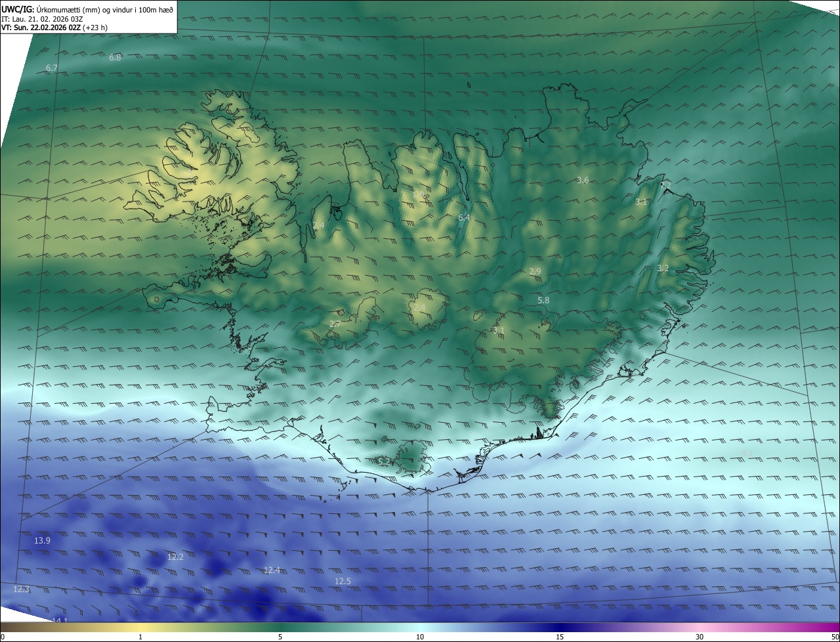840x642 pixels.
Task: Click the 6.8 precipitation value label
Action: [x=115, y=58]
